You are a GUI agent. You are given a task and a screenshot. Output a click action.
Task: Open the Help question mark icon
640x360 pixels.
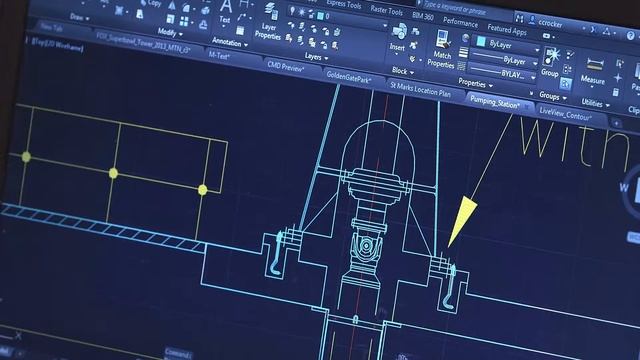coord(631,36)
